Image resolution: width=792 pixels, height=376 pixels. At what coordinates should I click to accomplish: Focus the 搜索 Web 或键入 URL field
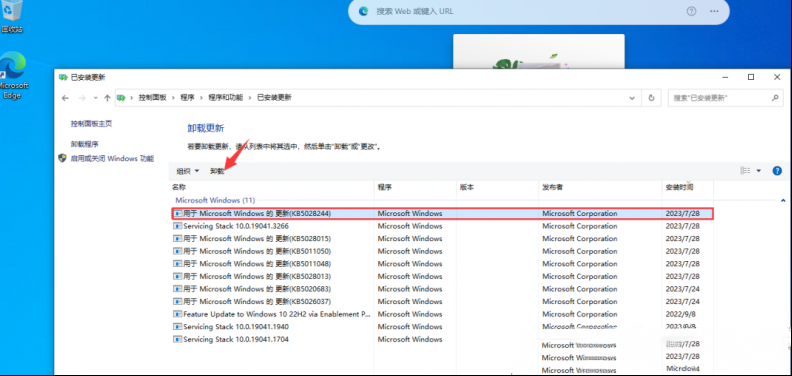click(x=525, y=11)
